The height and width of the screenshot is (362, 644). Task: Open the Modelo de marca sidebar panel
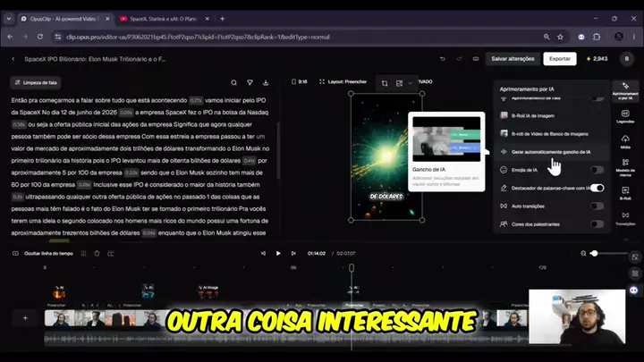625,167
